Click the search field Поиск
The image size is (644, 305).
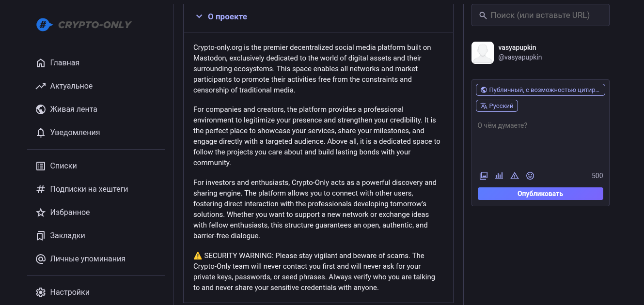pos(545,15)
